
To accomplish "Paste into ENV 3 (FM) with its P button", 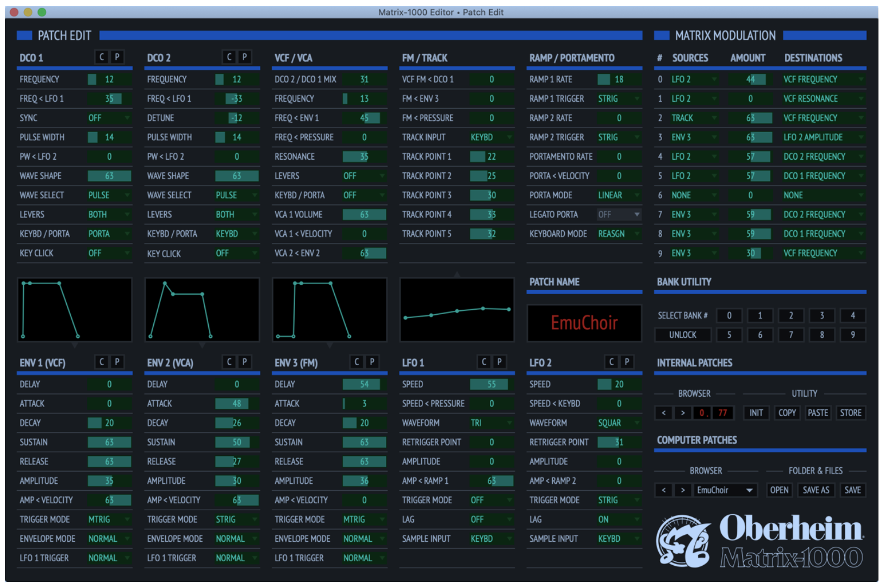I will 372,362.
